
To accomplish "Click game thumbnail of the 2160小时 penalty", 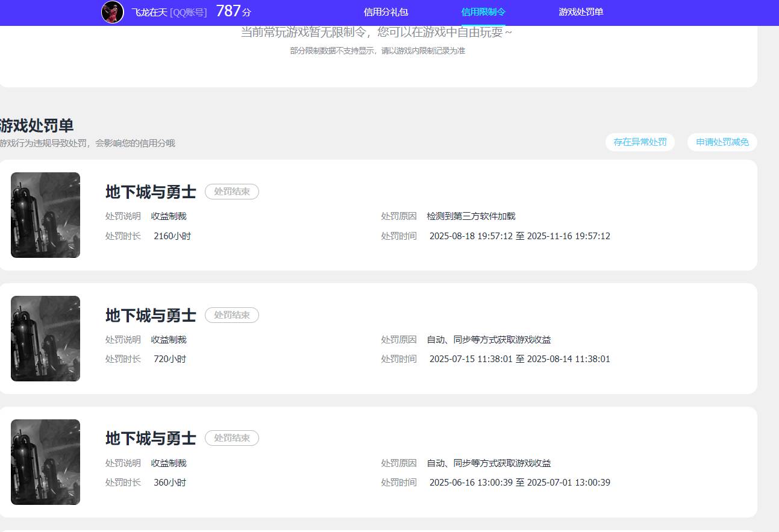I will click(x=45, y=215).
